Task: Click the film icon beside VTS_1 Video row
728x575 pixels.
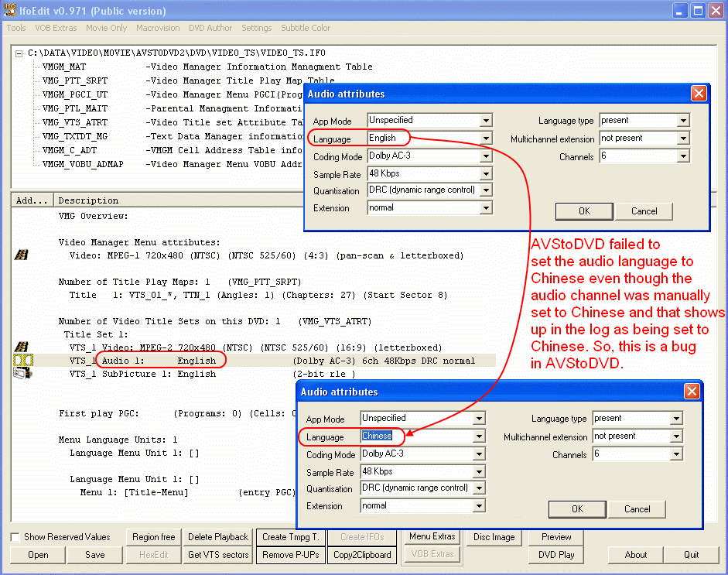Action: pyautogui.click(x=22, y=347)
